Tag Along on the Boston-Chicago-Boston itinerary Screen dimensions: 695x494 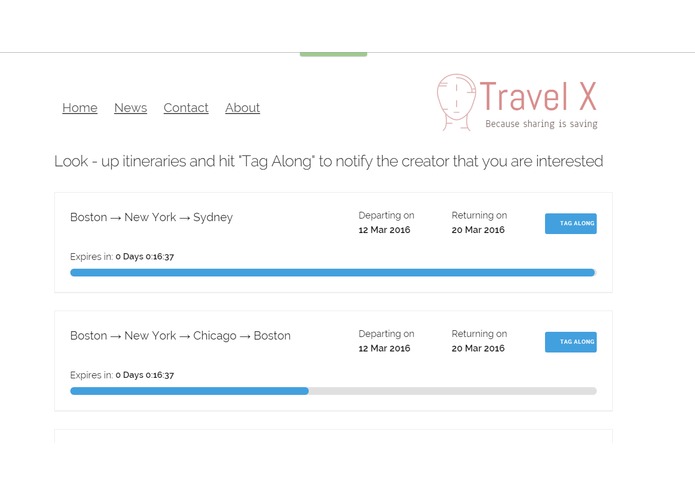click(x=570, y=342)
